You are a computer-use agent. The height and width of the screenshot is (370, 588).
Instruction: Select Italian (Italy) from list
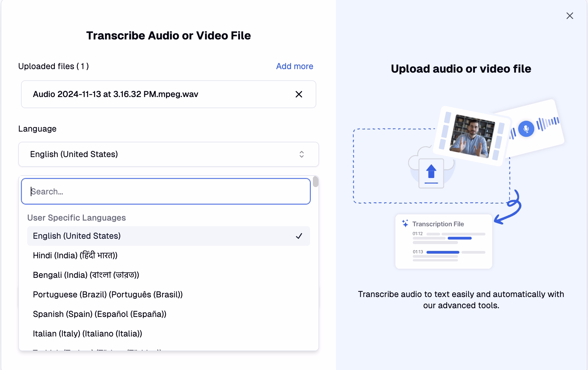[x=87, y=334]
